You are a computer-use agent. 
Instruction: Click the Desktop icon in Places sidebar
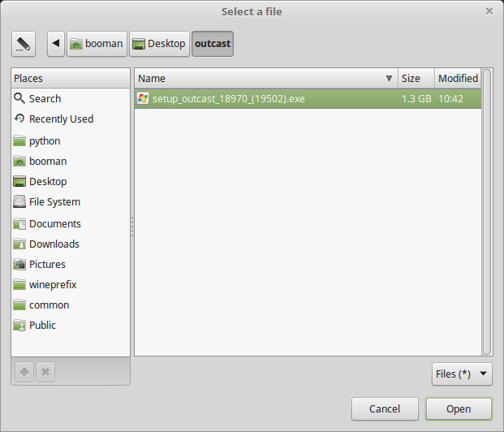pyautogui.click(x=19, y=181)
